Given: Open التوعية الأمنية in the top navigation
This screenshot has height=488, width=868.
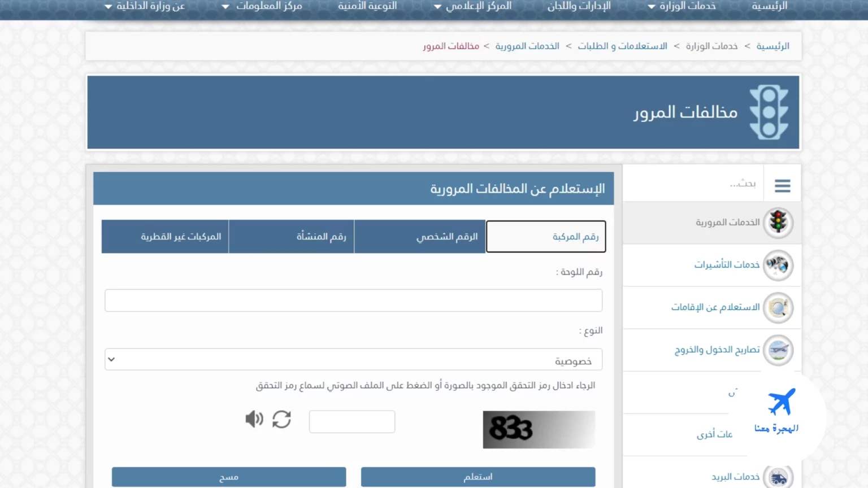Looking at the screenshot, I should (367, 6).
